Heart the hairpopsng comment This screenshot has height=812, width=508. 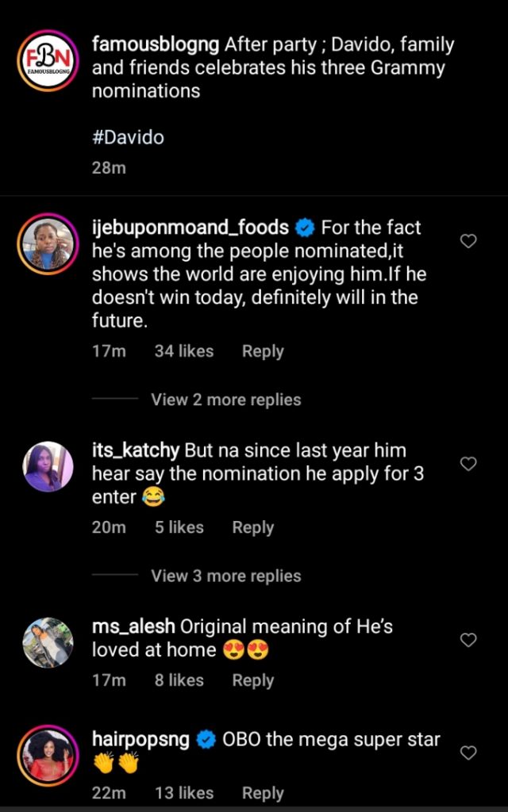pos(468,753)
